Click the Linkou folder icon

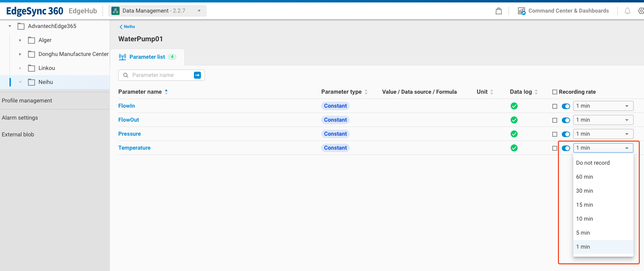point(31,68)
